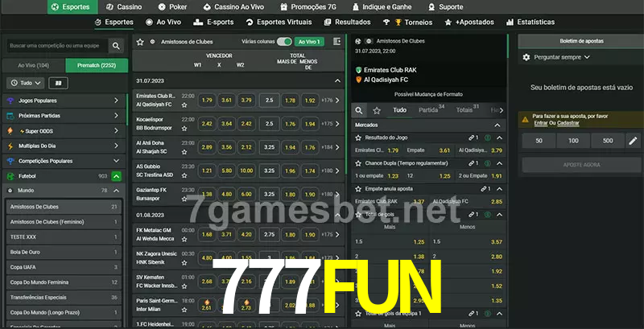Click the pencil edit stakes icon
The image size is (644, 329).
(633, 141)
